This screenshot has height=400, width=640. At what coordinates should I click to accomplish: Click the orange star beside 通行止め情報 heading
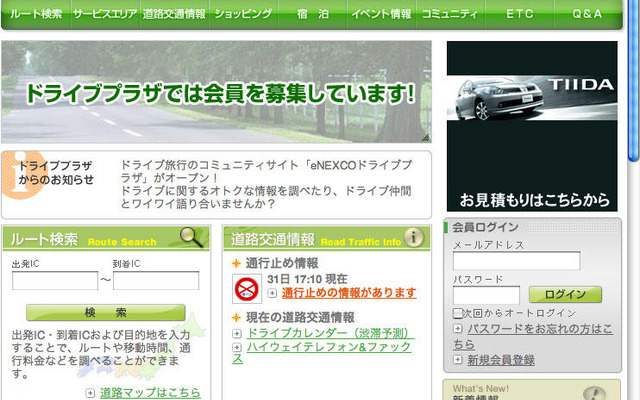point(236,263)
